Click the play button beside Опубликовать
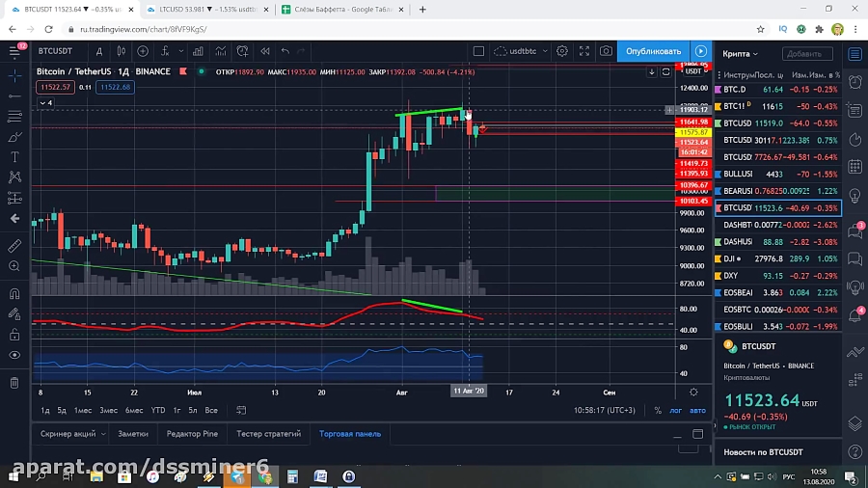 point(701,51)
